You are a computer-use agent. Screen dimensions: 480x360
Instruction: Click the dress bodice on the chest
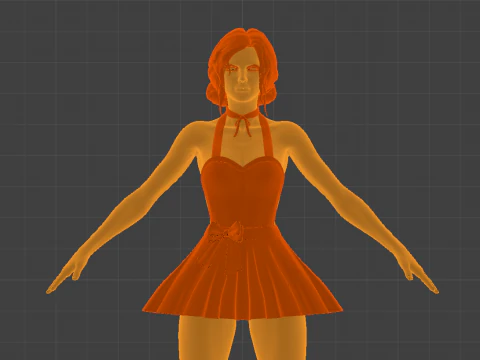(x=242, y=192)
